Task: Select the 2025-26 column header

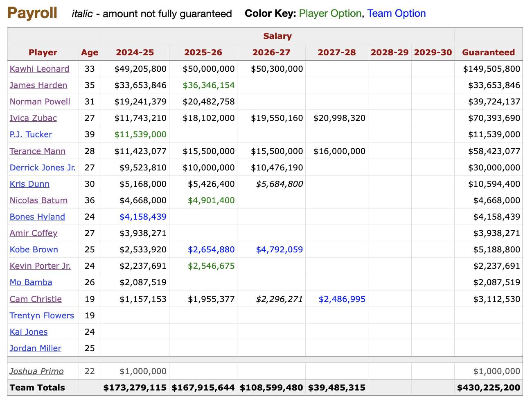Action: click(x=203, y=52)
